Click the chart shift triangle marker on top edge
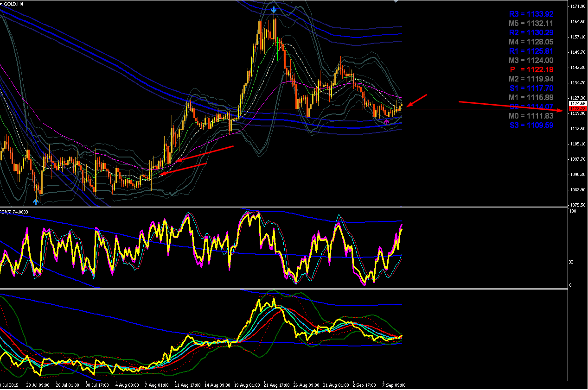The width and height of the screenshot is (588, 390). (396, 2)
